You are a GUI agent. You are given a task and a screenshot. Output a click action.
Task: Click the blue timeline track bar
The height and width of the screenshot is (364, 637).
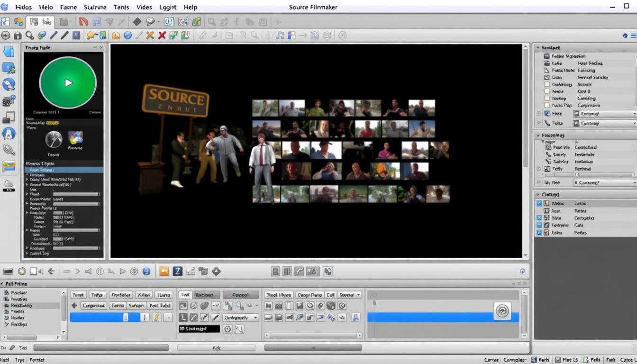[443, 317]
